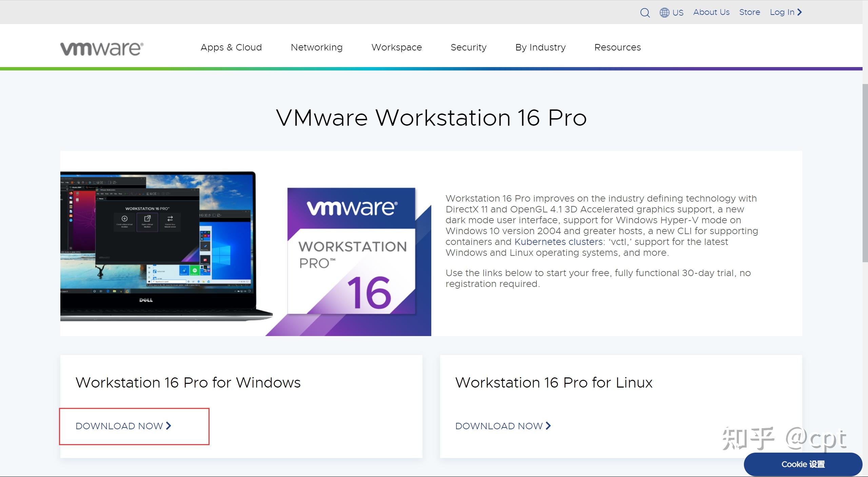Expand the Security navigation menu
The image size is (868, 477).
coord(468,47)
